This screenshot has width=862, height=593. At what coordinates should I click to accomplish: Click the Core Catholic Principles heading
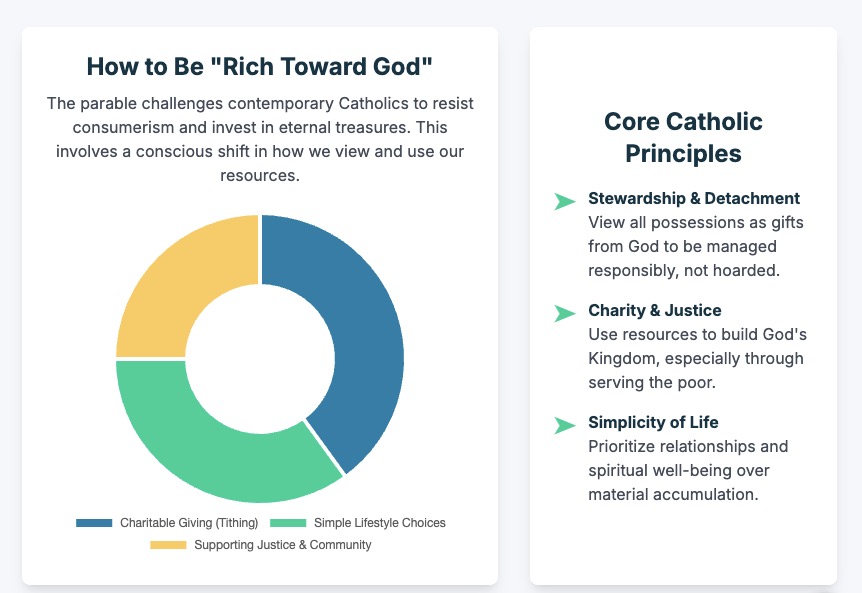(x=683, y=137)
